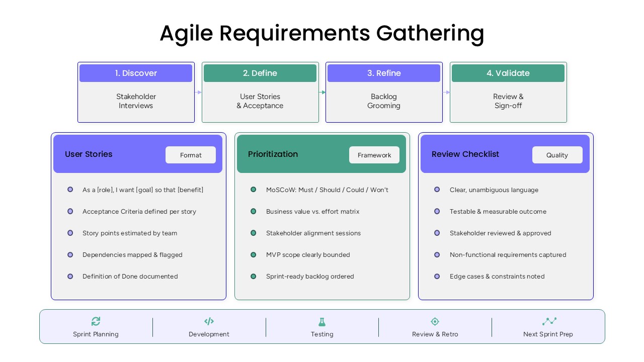This screenshot has height=362, width=644.
Task: Click 'Definition of Done documented' text
Action: (130, 277)
